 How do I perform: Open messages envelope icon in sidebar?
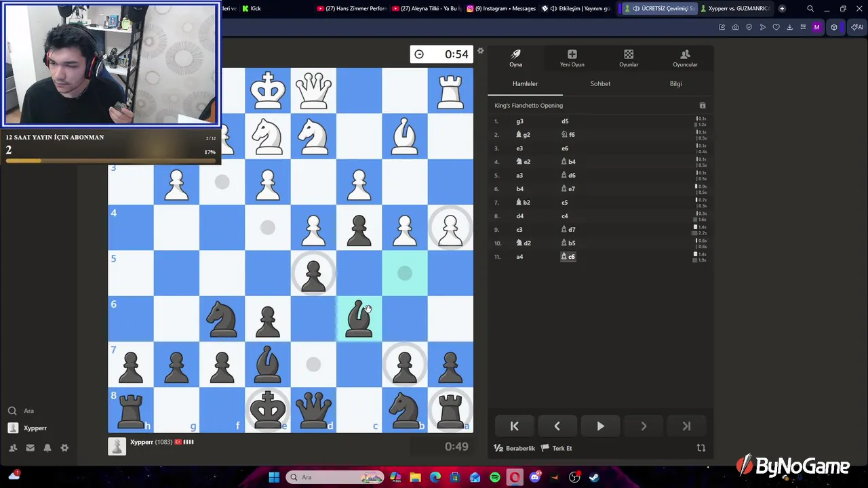30,448
